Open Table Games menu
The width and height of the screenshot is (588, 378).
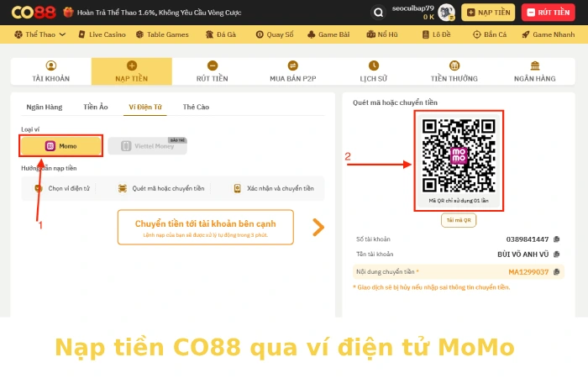click(x=162, y=34)
